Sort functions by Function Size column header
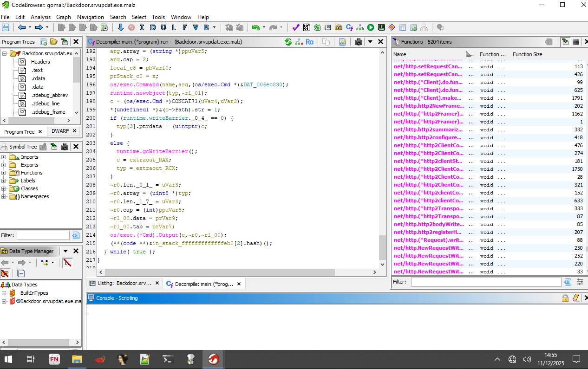This screenshot has height=369, width=588. (527, 54)
